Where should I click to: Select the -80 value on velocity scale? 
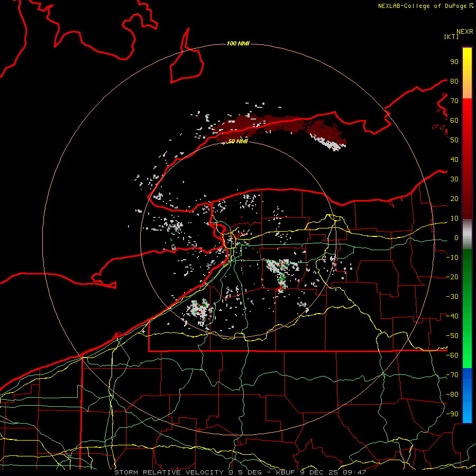452,395
